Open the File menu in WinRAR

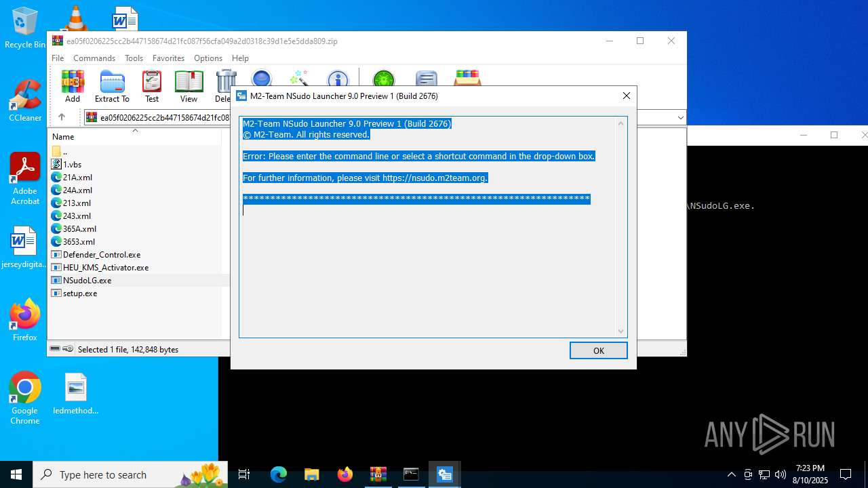point(58,58)
